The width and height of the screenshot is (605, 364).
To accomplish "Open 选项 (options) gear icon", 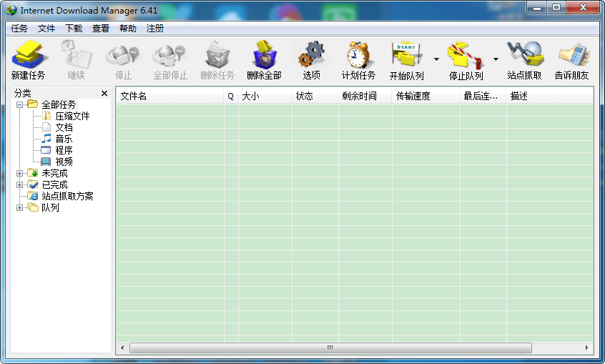I will tap(311, 54).
